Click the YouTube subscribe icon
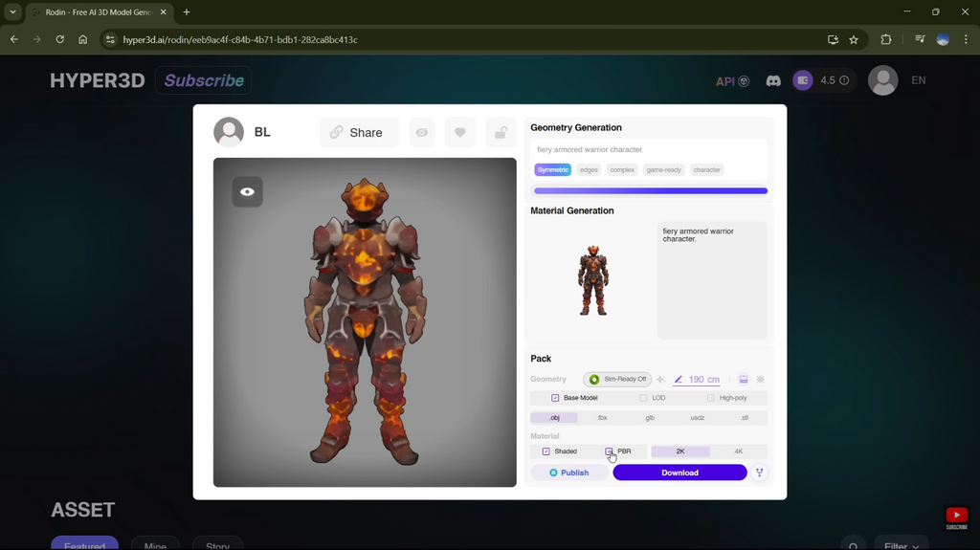Viewport: 980px width, 550px height. tap(956, 518)
